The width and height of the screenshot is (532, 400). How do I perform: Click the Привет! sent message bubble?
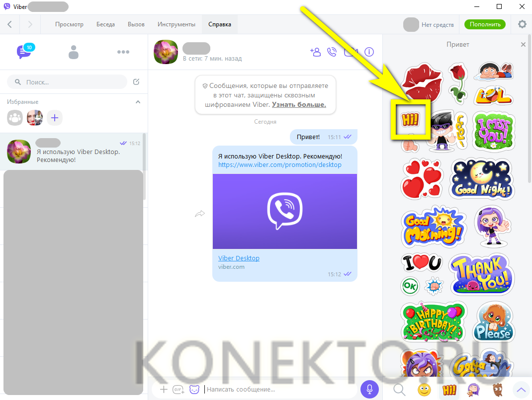pos(324,137)
